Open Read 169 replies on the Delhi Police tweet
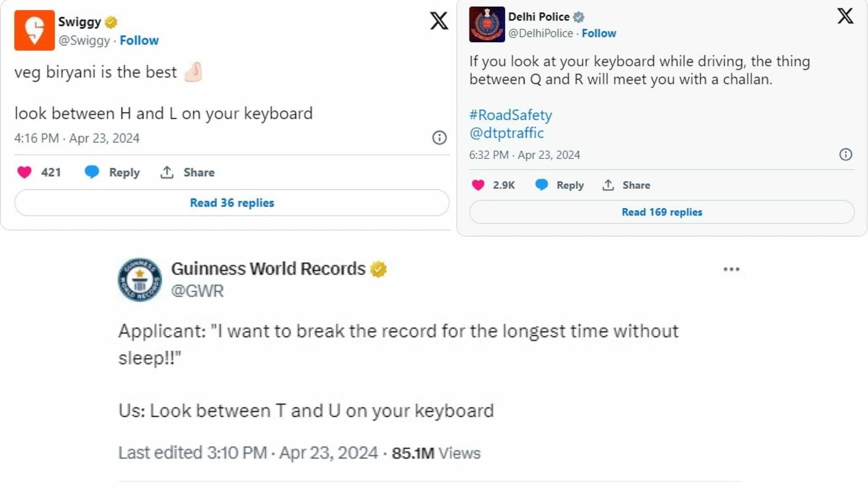 [x=661, y=212]
